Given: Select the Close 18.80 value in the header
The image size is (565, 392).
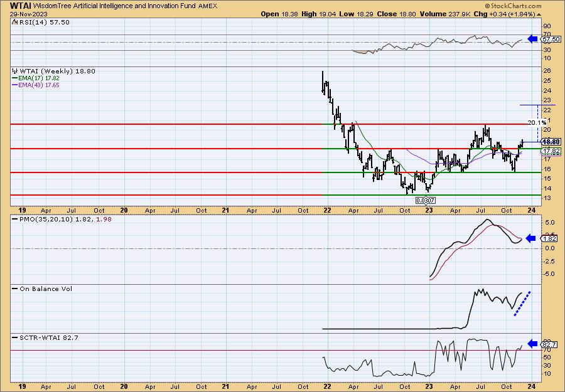Looking at the screenshot, I should point(396,14).
